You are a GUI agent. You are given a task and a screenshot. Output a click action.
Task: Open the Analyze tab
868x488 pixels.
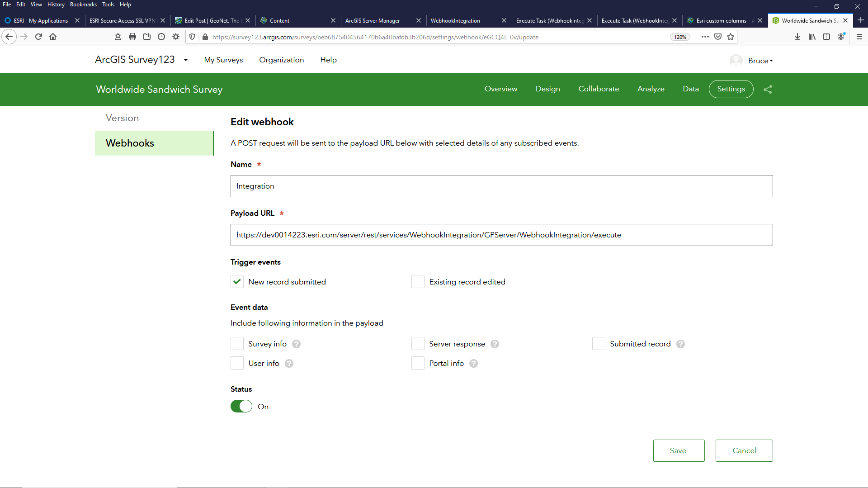[x=651, y=89]
